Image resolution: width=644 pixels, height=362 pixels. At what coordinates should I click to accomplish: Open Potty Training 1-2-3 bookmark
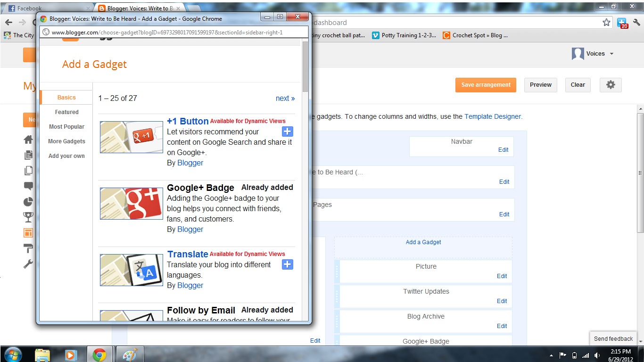tap(404, 35)
